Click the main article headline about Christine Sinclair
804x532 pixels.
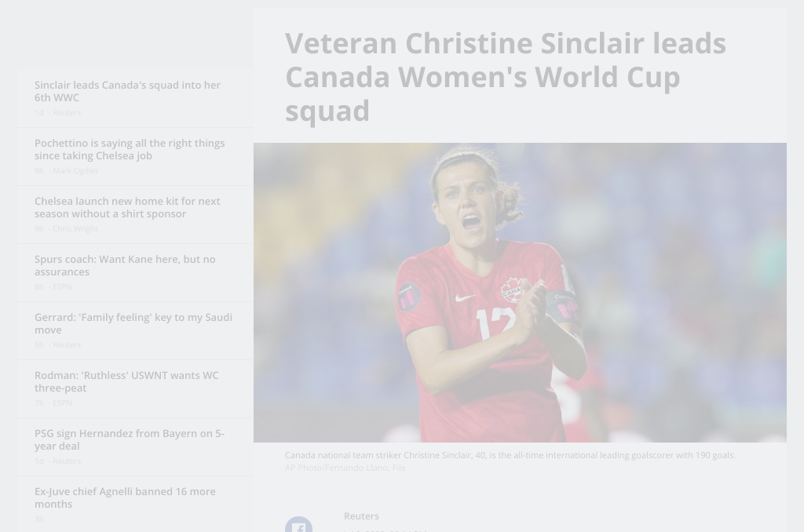point(505,77)
